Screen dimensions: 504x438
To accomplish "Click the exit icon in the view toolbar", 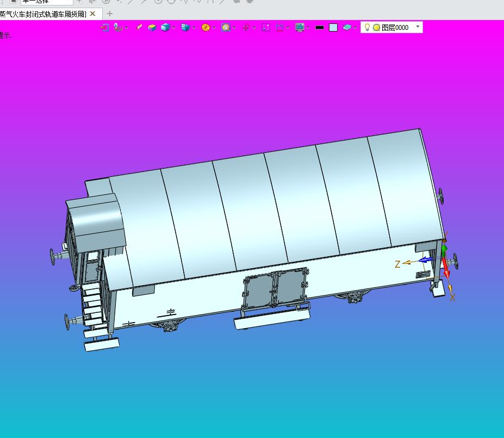I will tap(104, 28).
